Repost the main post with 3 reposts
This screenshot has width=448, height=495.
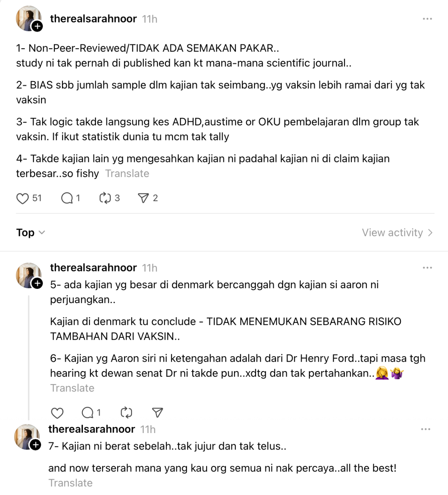click(105, 198)
